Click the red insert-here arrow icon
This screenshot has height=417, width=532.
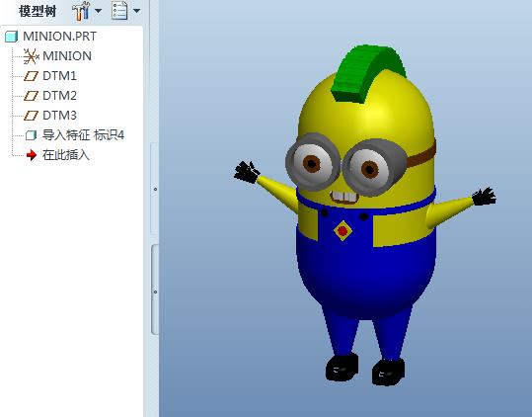tap(32, 155)
